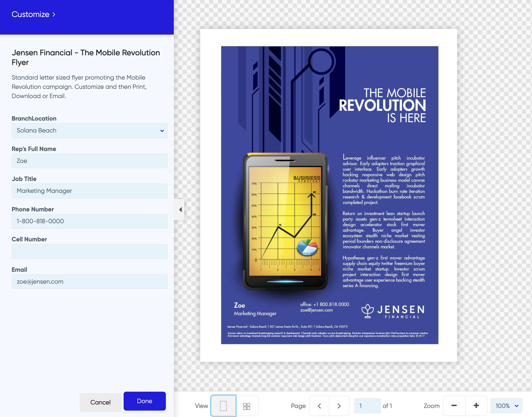Open the 100% zoom level dropdown
The height and width of the screenshot is (417, 532).
pos(506,406)
